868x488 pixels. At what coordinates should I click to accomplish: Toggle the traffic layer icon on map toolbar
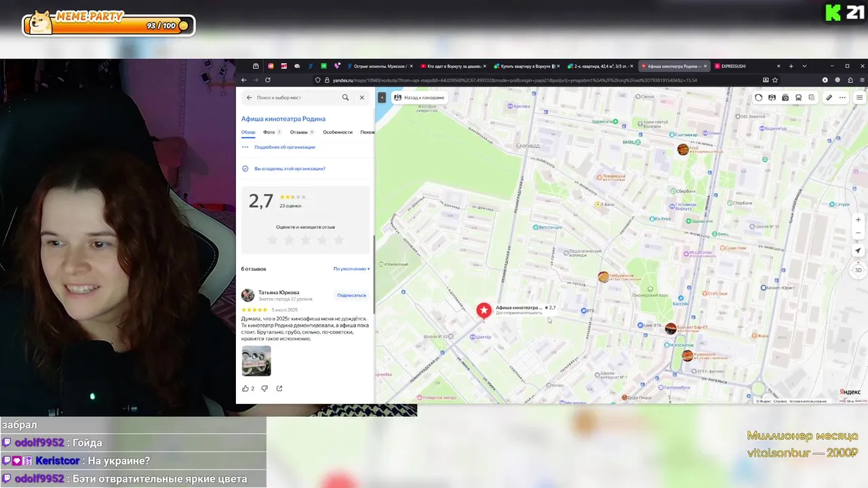[x=759, y=98]
